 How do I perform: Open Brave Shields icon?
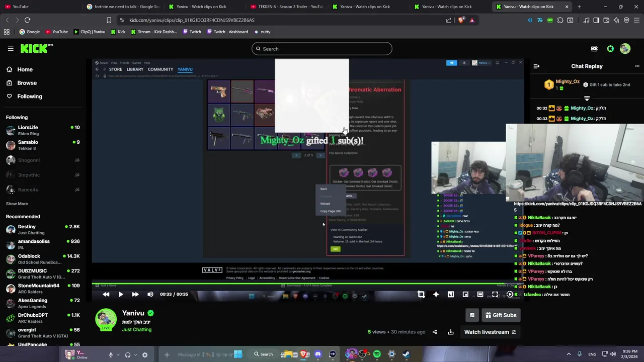click(461, 20)
